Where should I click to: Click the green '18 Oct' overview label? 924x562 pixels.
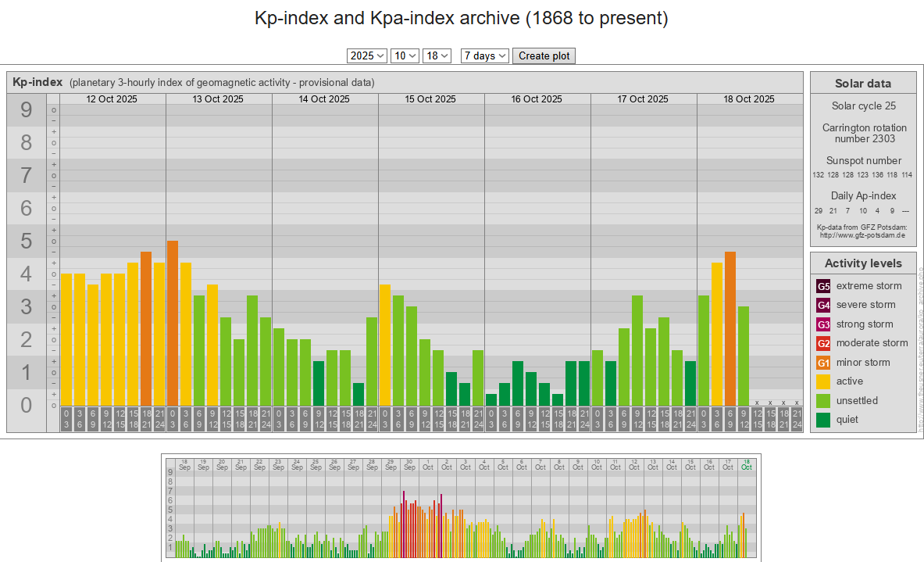pos(747,465)
